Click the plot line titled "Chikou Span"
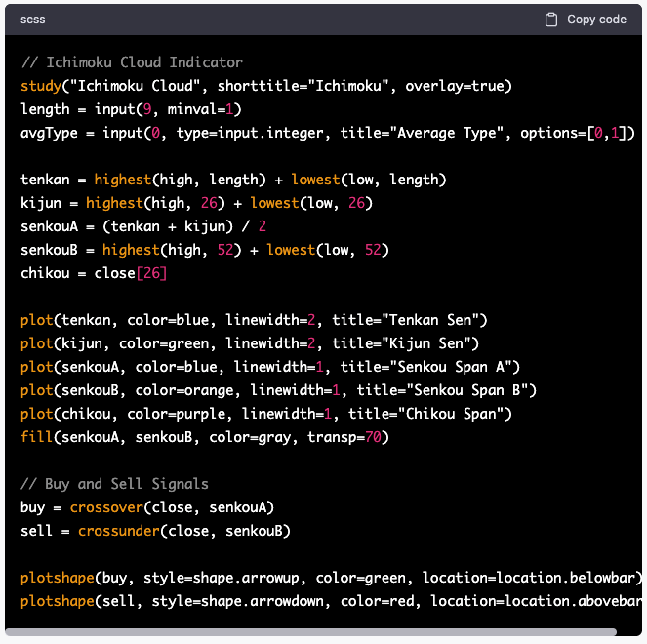The image size is (647, 644). 266,414
